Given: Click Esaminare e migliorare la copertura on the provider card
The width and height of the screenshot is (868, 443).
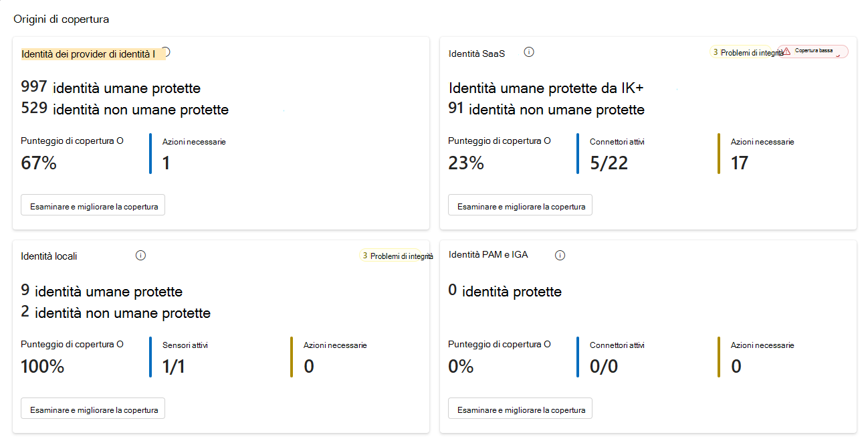Looking at the screenshot, I should 92,205.
